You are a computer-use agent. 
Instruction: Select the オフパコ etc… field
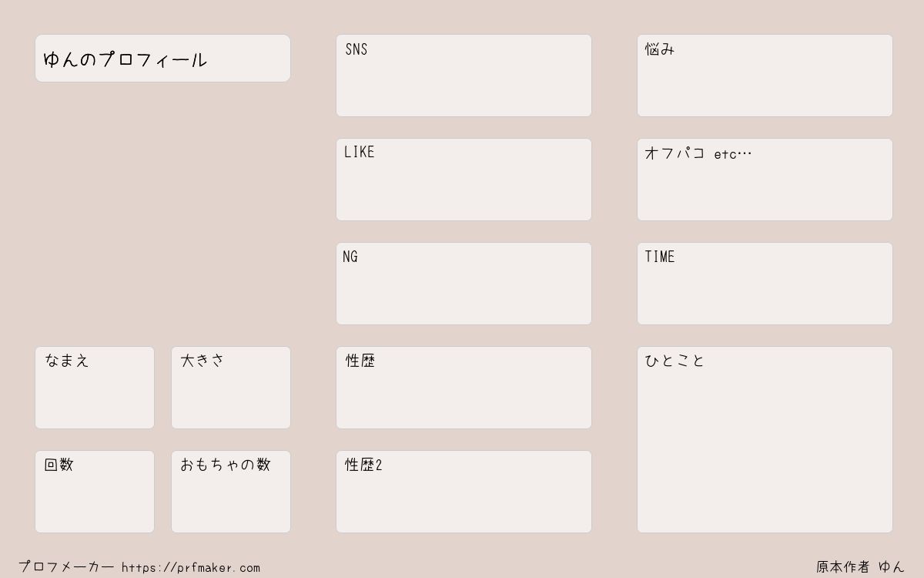click(x=765, y=180)
